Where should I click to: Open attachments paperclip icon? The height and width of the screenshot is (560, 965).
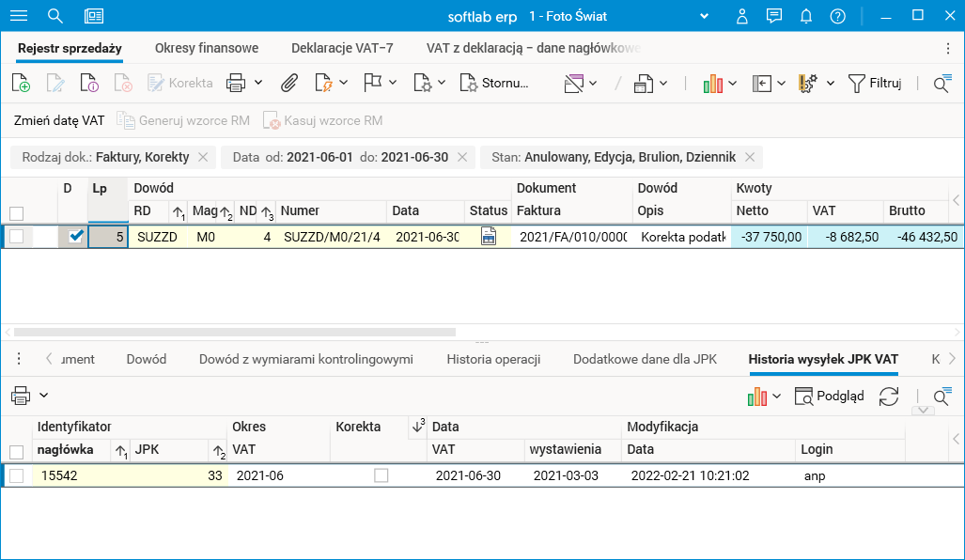289,83
